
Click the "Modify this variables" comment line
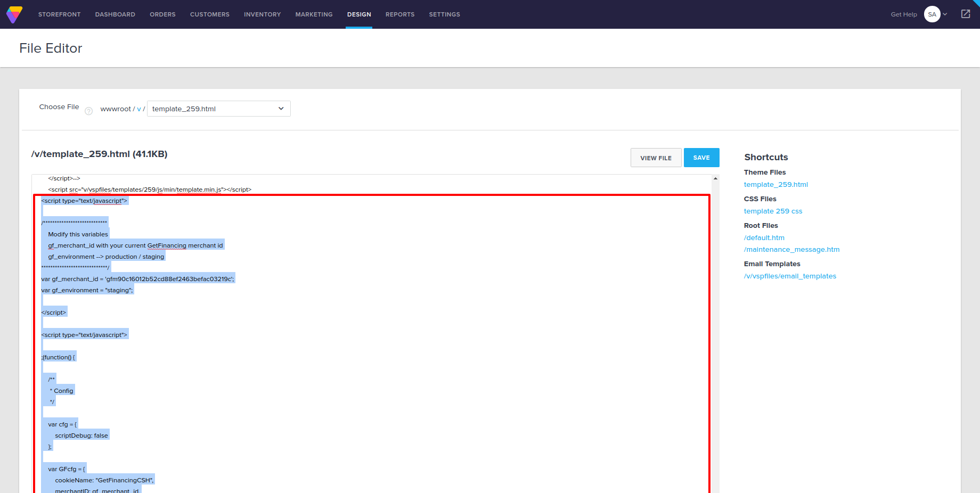pos(78,234)
